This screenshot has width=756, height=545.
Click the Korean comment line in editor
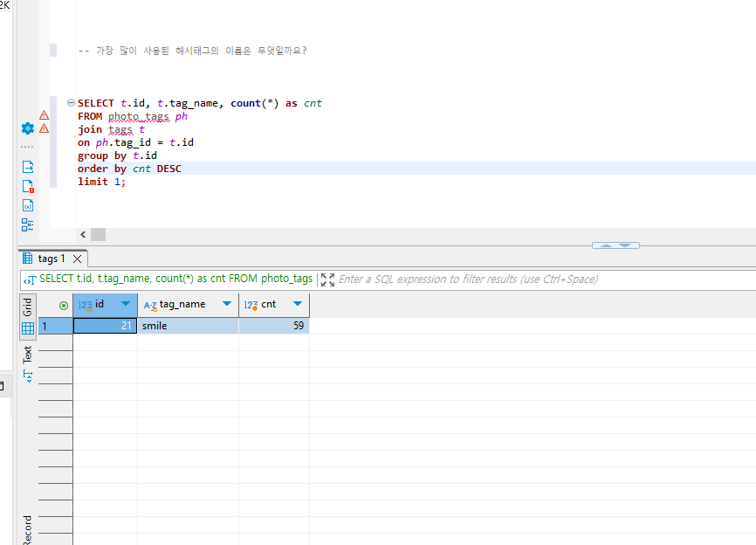click(x=192, y=51)
